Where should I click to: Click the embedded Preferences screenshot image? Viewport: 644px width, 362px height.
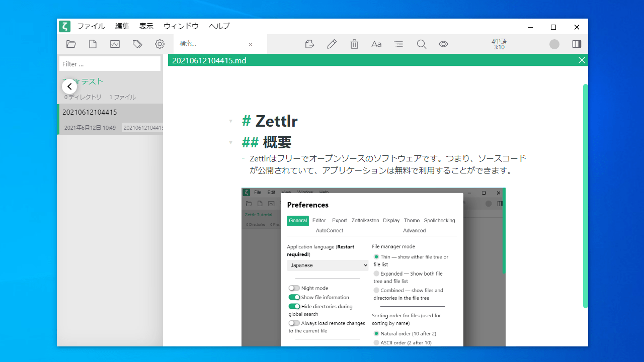pos(373,267)
